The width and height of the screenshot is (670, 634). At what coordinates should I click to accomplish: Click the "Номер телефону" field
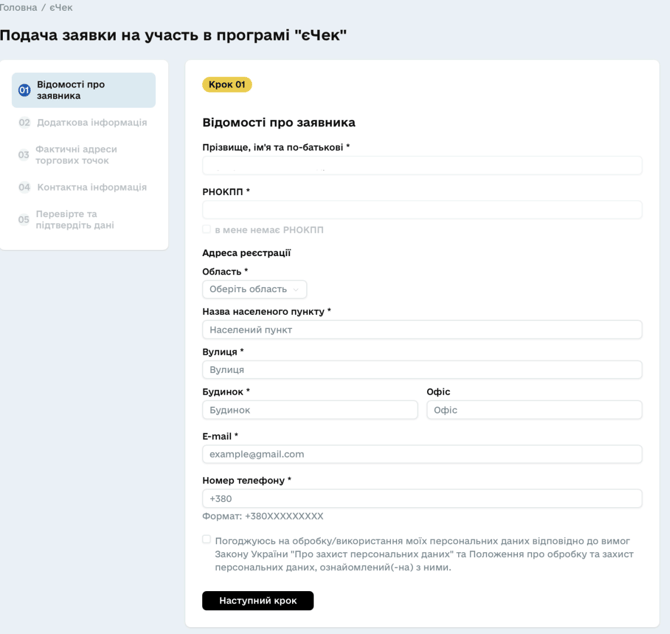(422, 498)
